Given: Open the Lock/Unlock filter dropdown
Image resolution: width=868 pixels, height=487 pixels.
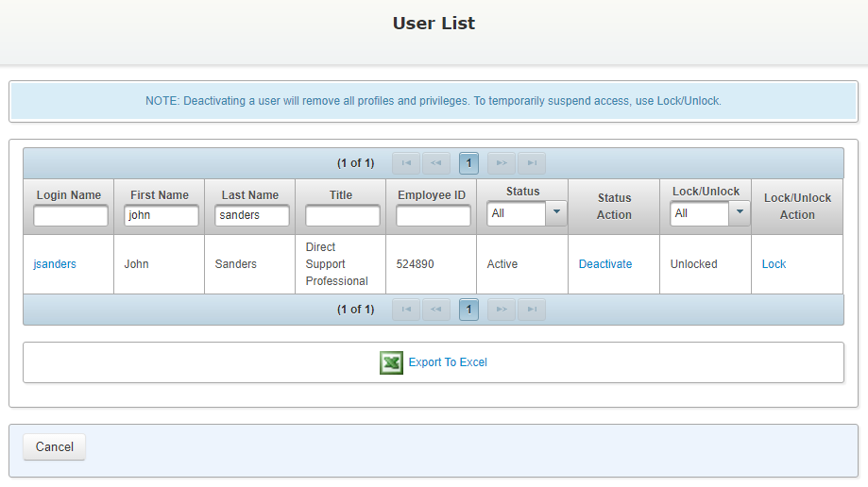Looking at the screenshot, I should [740, 214].
